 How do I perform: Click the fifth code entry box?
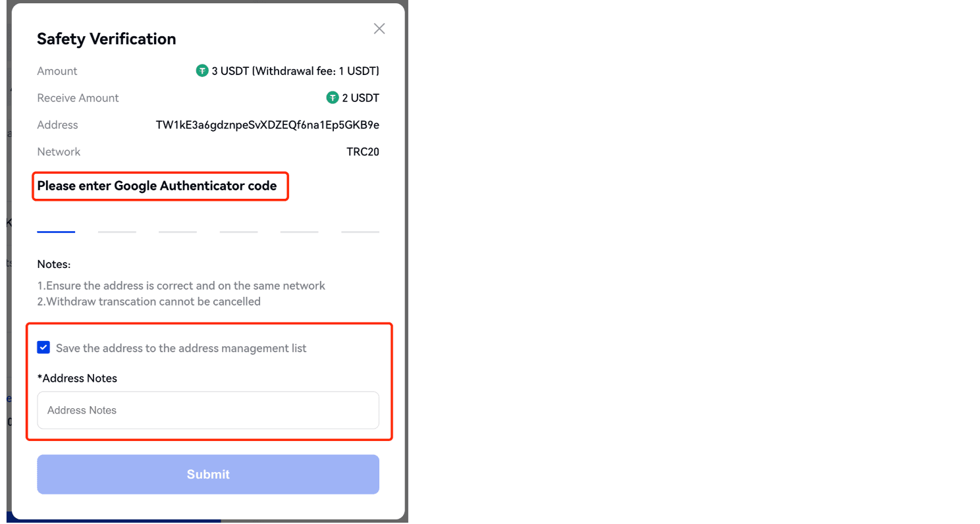tap(299, 227)
